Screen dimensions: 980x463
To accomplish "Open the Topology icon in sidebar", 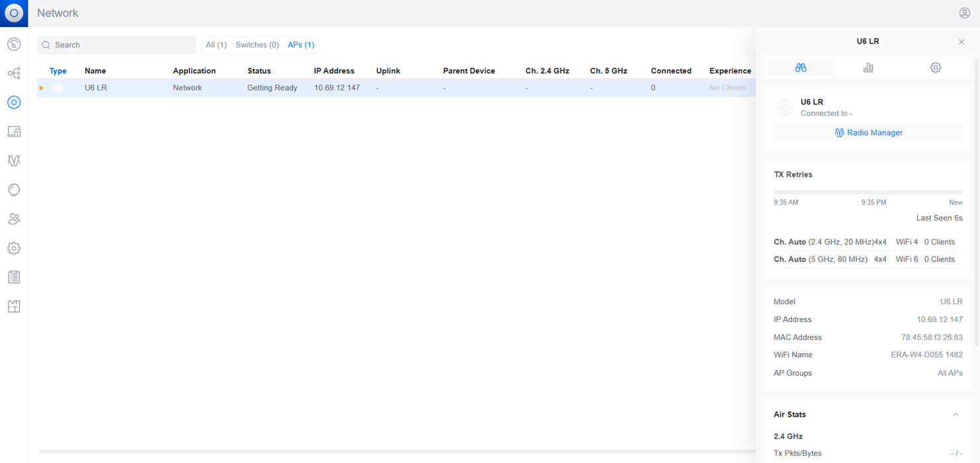I will point(14,73).
